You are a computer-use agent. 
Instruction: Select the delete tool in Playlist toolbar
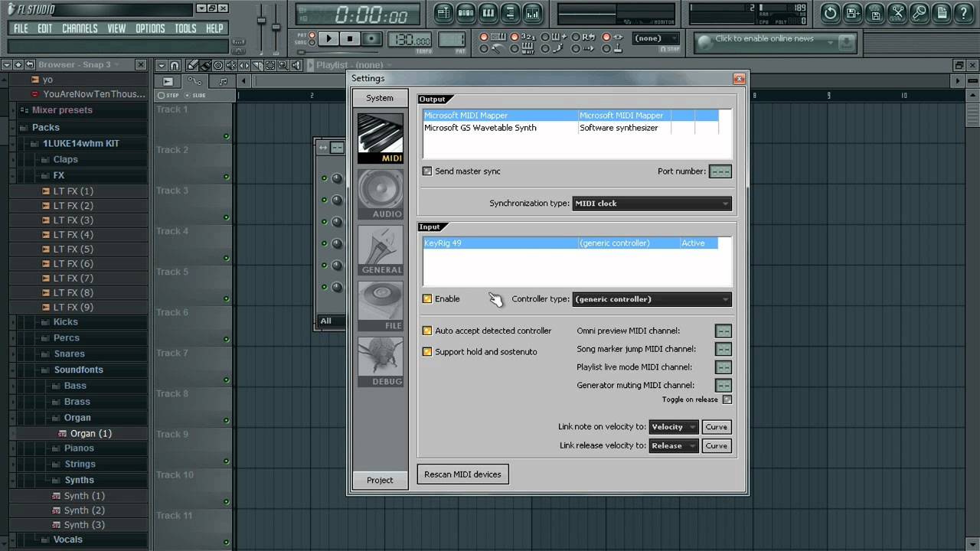coord(218,65)
